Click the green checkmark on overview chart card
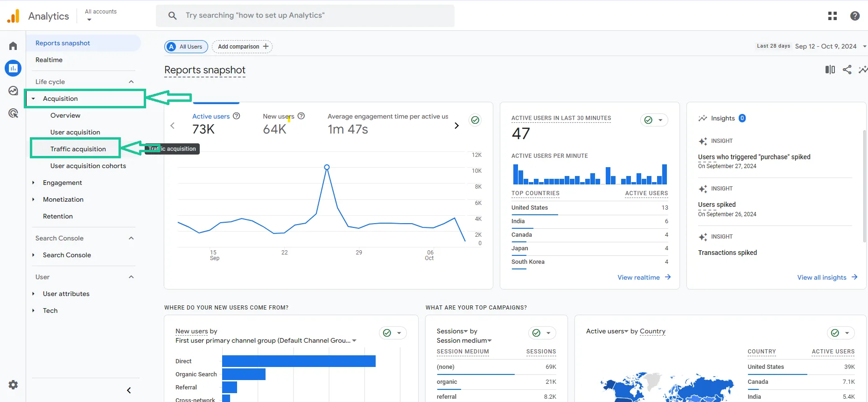The image size is (868, 402). point(475,120)
